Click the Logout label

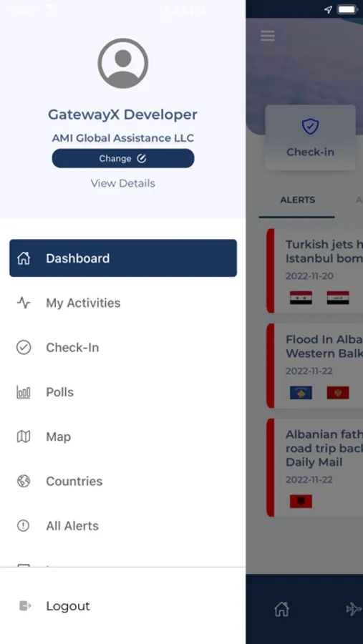click(68, 606)
